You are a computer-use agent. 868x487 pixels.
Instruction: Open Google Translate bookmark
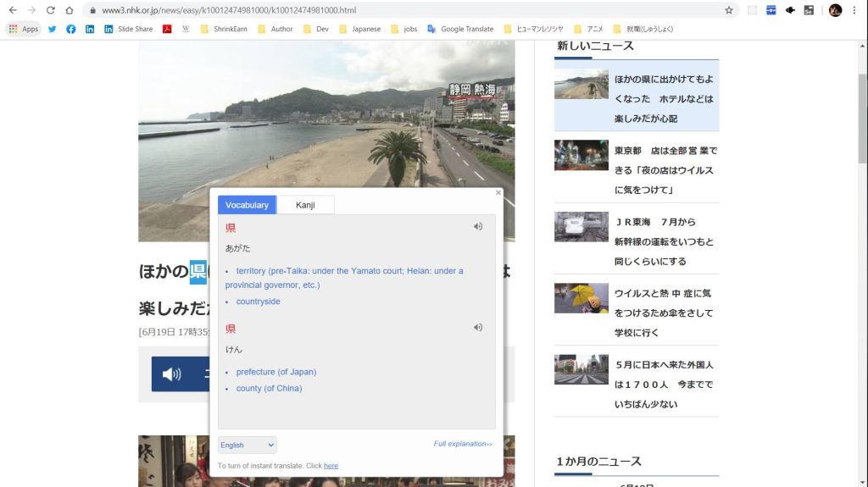[x=460, y=29]
